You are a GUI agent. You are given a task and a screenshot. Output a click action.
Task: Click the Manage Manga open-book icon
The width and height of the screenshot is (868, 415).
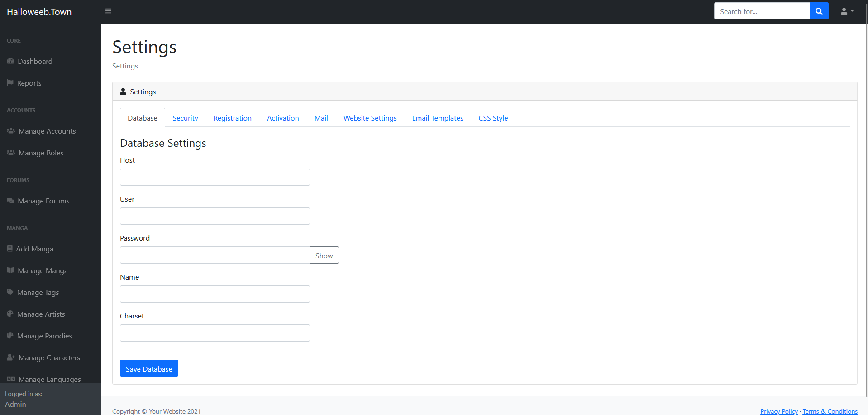(10, 270)
